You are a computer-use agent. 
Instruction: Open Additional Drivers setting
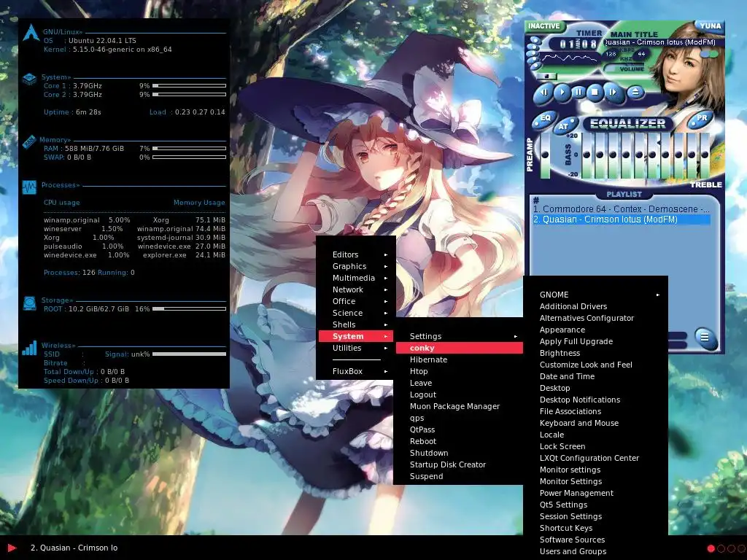(x=595, y=307)
